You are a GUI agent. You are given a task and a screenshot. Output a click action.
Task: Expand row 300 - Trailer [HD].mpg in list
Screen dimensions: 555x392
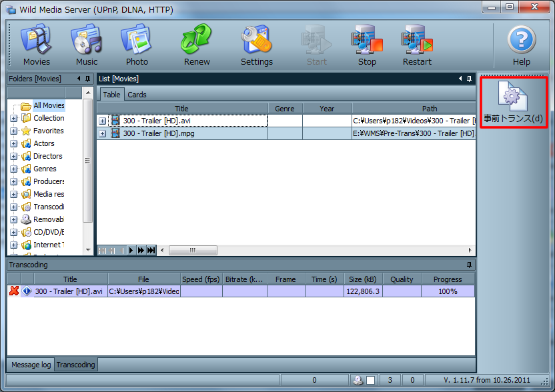102,134
